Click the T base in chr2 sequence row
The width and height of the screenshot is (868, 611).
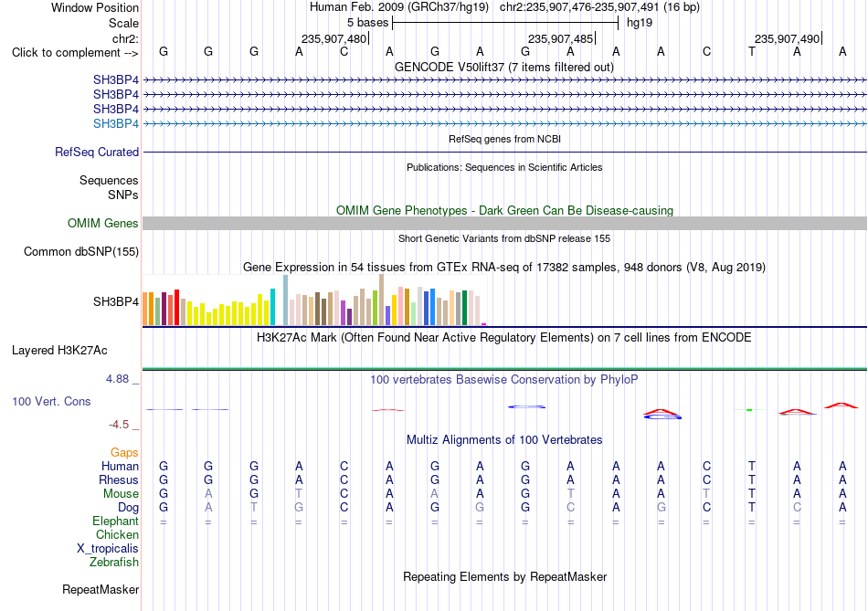751,51
